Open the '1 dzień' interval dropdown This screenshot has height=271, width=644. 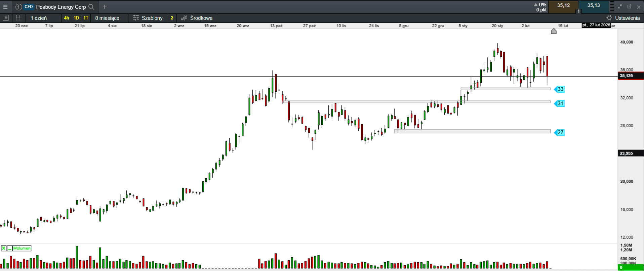click(39, 18)
